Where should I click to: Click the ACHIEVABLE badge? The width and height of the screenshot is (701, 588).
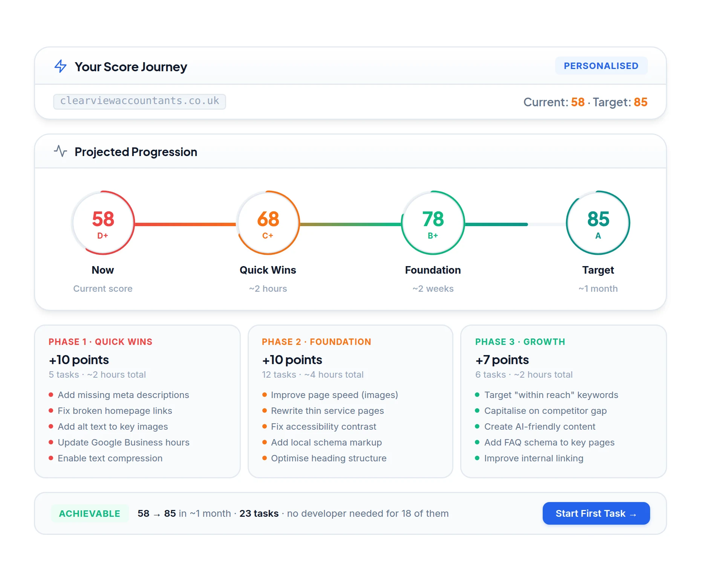(x=90, y=513)
